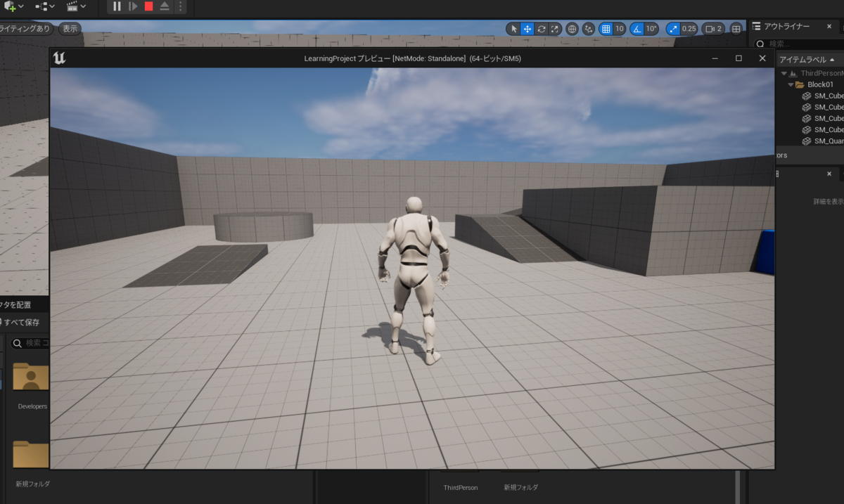Open the rotation snap 10° dropdown
The width and height of the screenshot is (844, 504).
651,29
